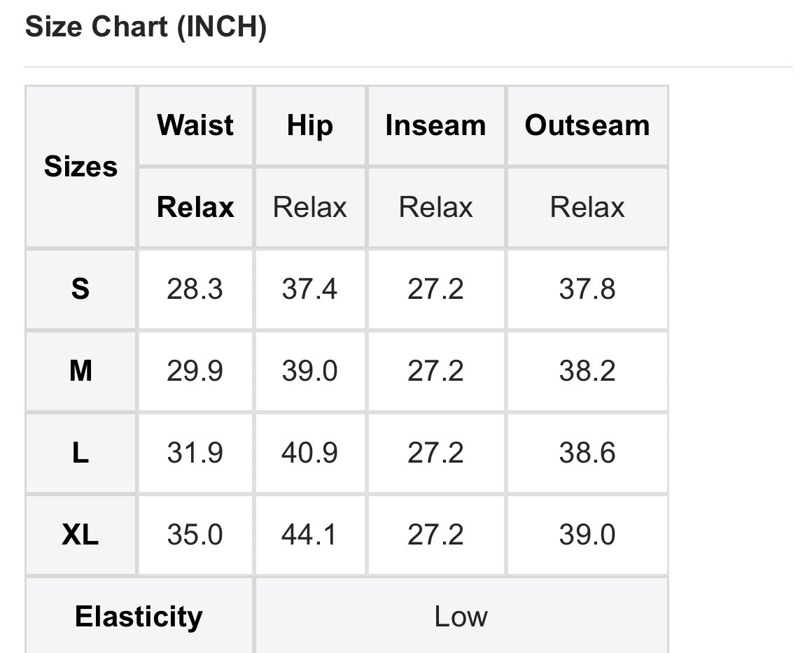Click the Relax subheader under Outseam
Viewport: 812px width, 653px height.
587,207
